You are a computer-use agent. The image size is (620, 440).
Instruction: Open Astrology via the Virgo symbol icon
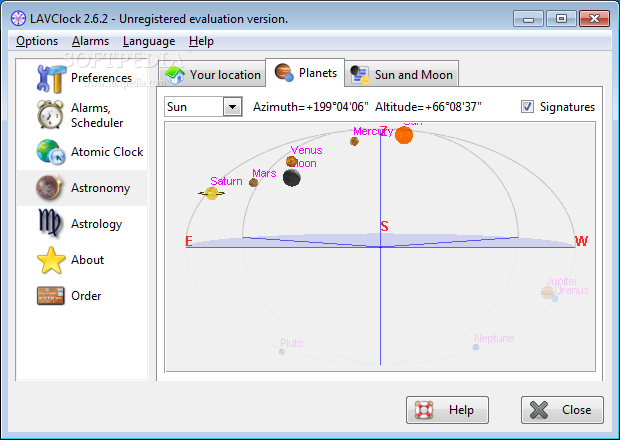click(x=50, y=223)
